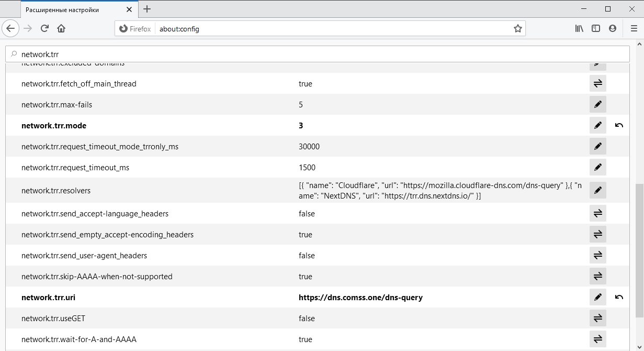
Task: Click the page reload icon
Action: [44, 28]
